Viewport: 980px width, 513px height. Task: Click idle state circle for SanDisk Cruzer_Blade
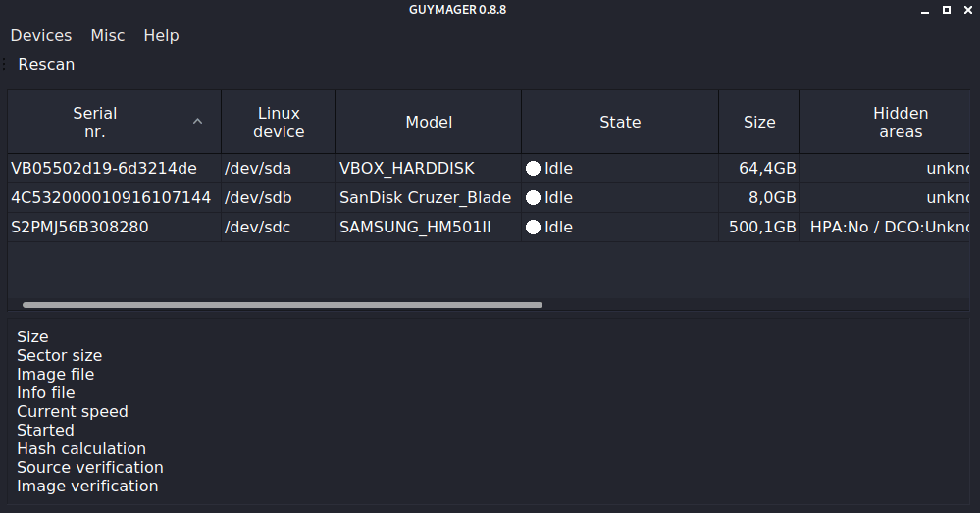pos(533,198)
